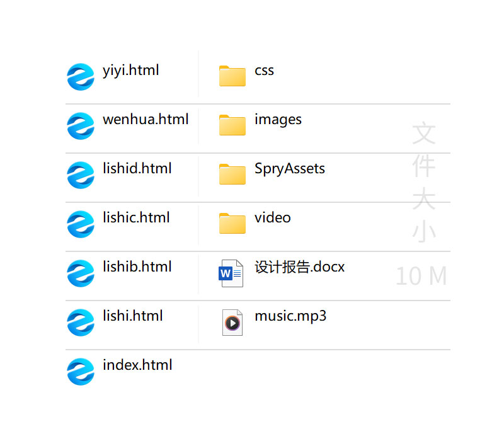Select the music.mp3 filename text
Image resolution: width=504 pixels, height=441 pixels.
(290, 316)
